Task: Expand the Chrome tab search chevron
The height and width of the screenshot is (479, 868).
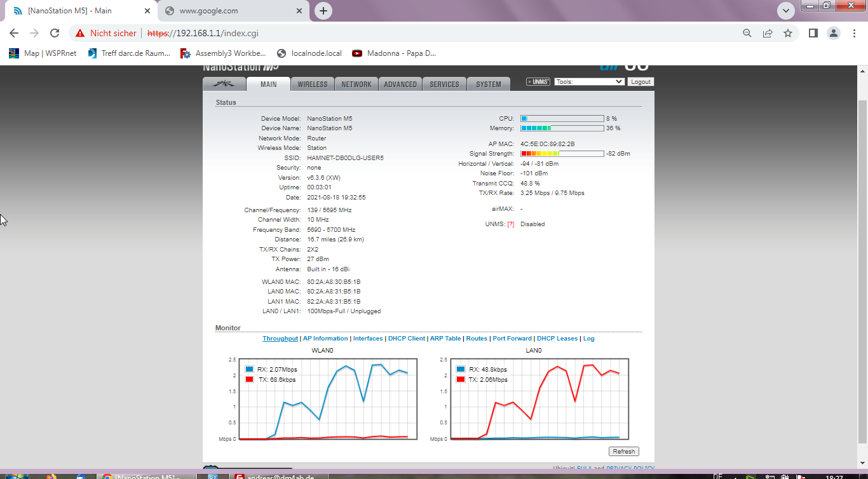Action: tap(786, 11)
